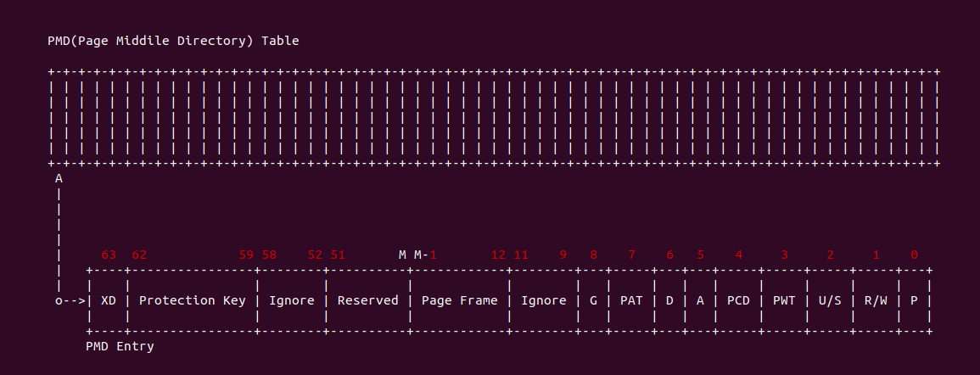This screenshot has width=980, height=375.
Task: Click the bit number 59 label
Action: [246, 255]
